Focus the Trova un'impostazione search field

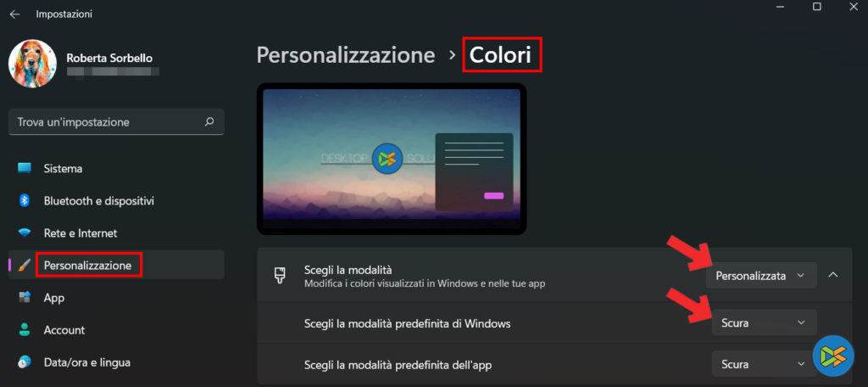(x=116, y=122)
